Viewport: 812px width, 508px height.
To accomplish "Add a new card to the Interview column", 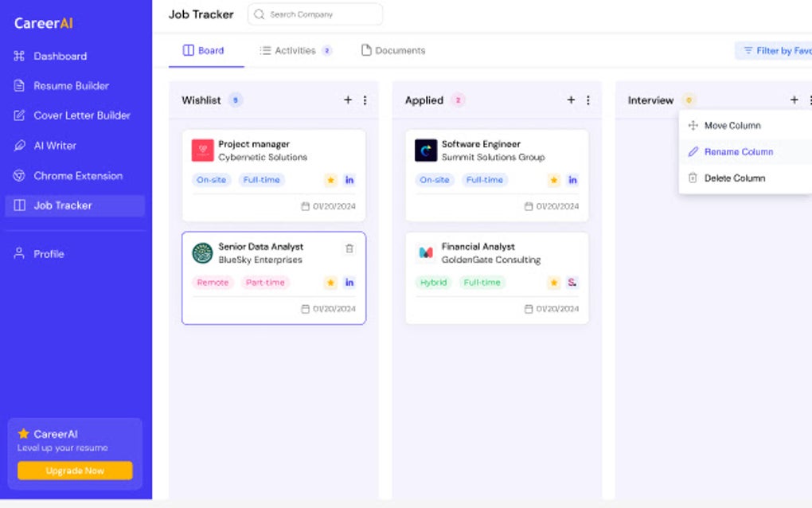I will tap(794, 100).
